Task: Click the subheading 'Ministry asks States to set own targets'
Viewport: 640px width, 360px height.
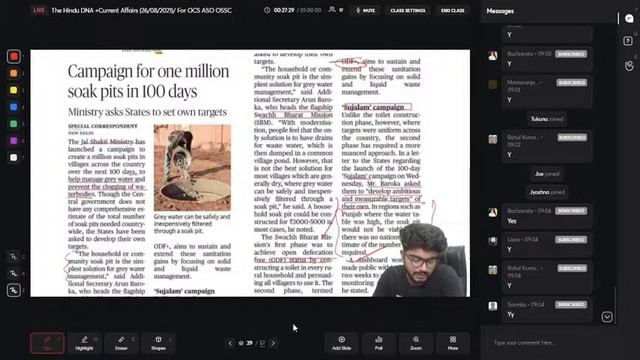Action: (147, 112)
